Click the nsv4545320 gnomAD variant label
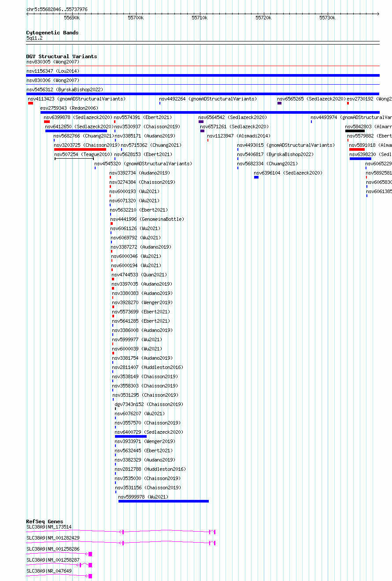The width and height of the screenshot is (392, 581). tap(143, 164)
